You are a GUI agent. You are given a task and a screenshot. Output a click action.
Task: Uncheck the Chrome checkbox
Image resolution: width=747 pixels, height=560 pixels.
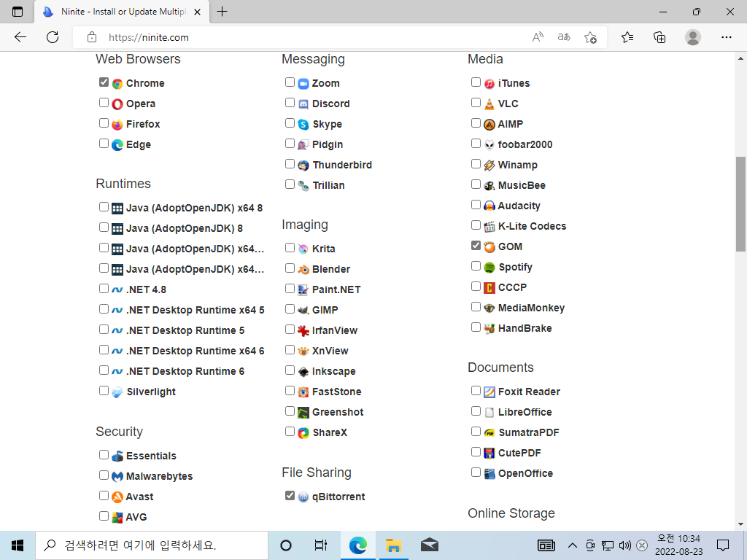[x=104, y=82]
